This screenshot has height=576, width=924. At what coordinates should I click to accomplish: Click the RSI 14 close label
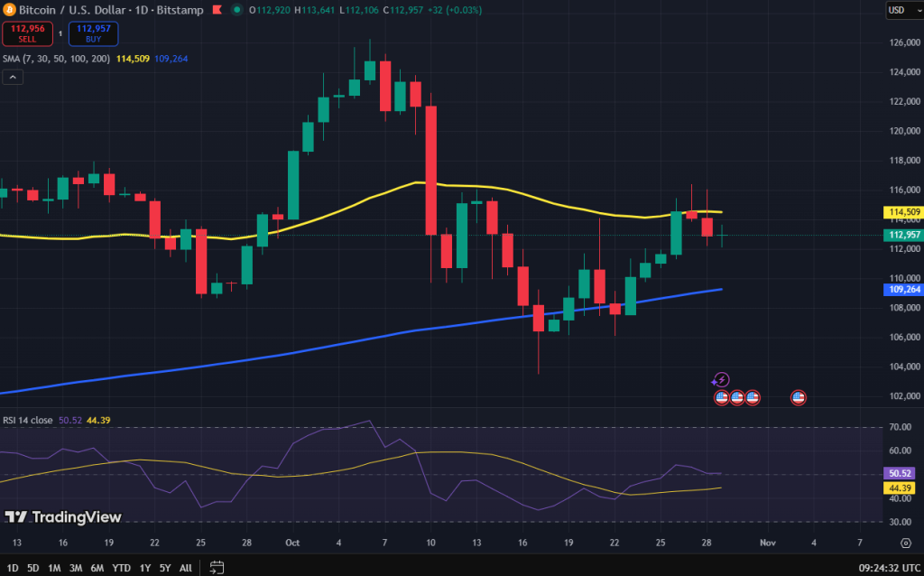(x=27, y=420)
